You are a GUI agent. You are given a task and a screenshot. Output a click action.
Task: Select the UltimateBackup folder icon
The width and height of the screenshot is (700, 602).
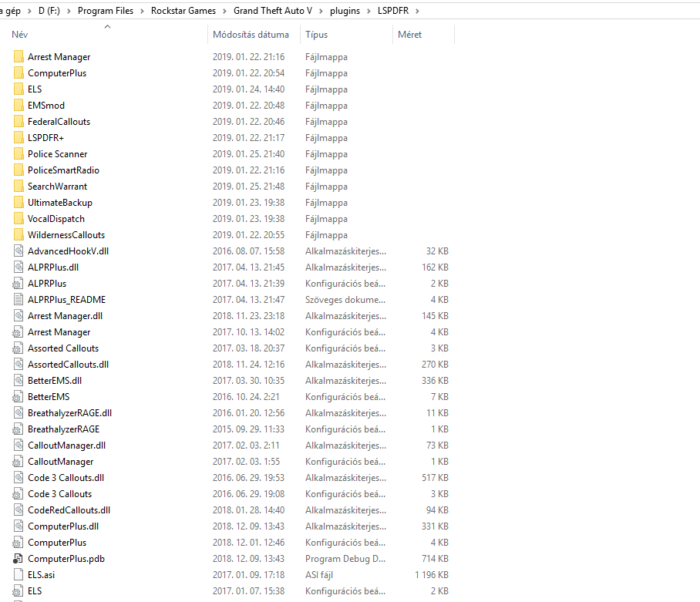click(x=19, y=202)
